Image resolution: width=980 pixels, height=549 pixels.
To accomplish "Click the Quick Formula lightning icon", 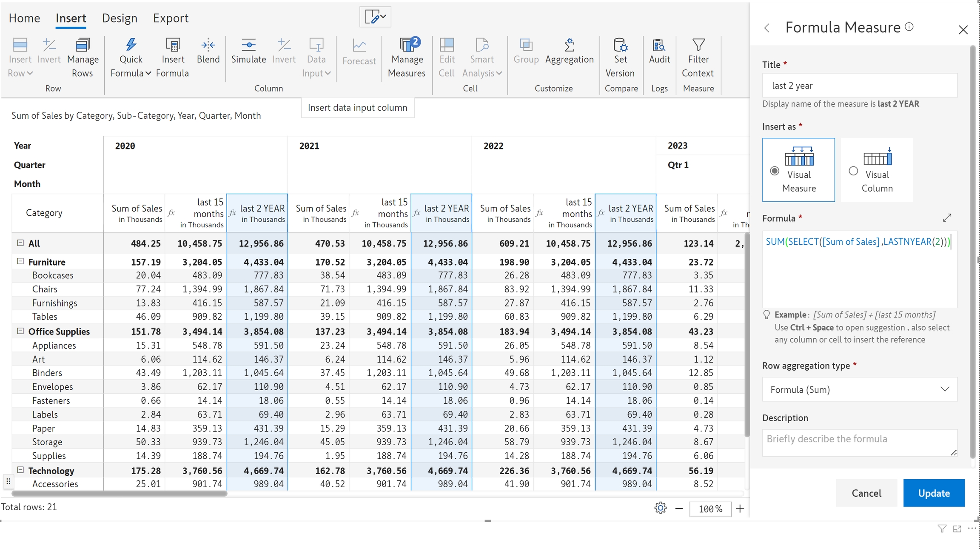I will point(131,45).
